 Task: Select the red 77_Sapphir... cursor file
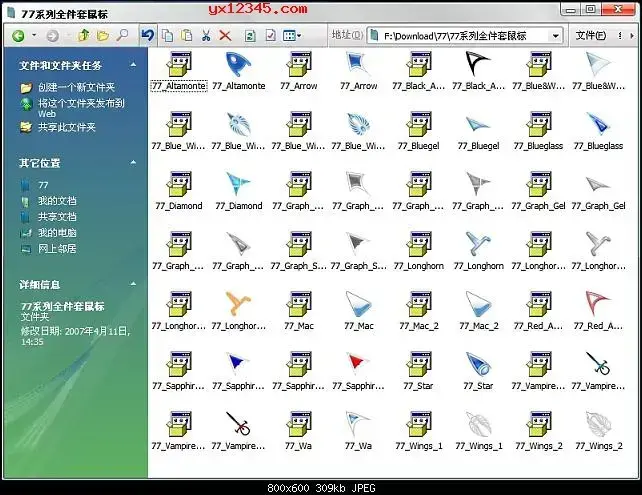coord(359,371)
